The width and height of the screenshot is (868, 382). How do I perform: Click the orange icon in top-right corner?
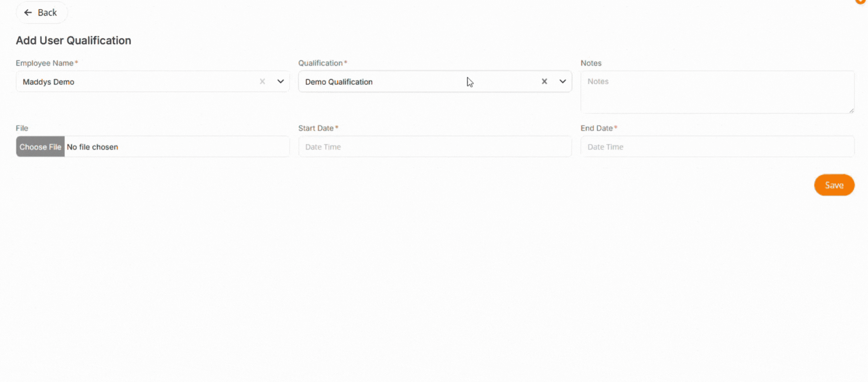(860, 2)
